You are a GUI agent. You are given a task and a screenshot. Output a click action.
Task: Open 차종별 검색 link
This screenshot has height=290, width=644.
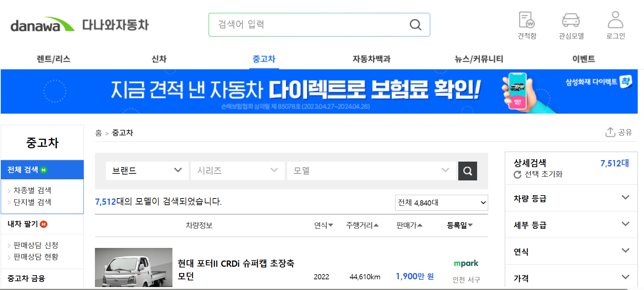tap(32, 190)
